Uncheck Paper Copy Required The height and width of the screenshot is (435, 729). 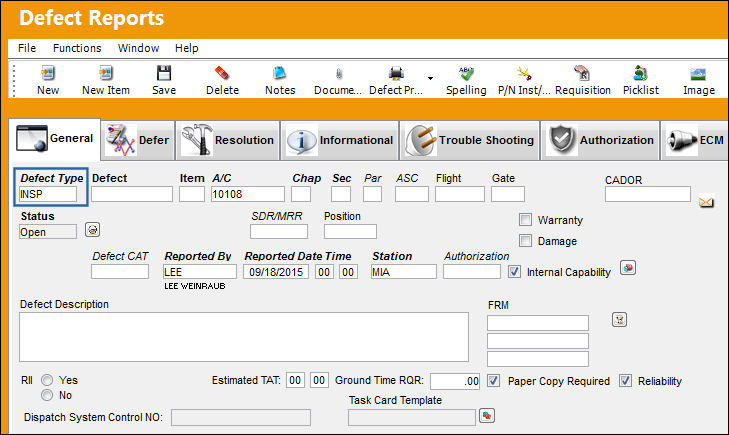tap(494, 381)
